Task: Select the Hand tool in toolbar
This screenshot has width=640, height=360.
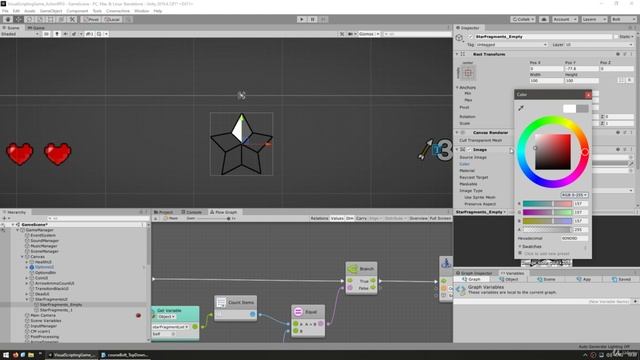Action: 8,19
